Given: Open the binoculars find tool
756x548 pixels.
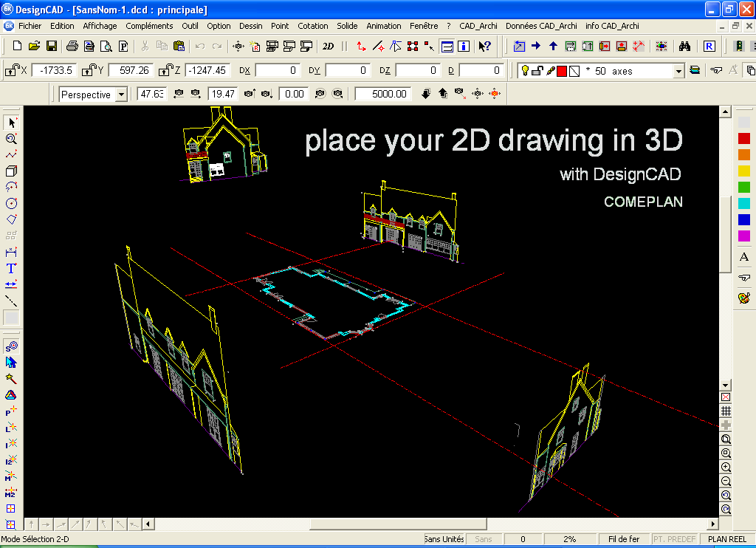Looking at the screenshot, I should 684,47.
